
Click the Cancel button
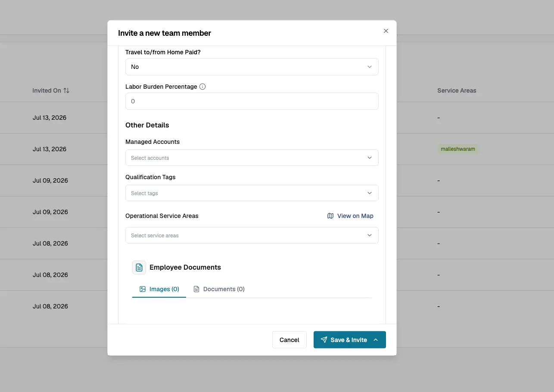pos(289,340)
